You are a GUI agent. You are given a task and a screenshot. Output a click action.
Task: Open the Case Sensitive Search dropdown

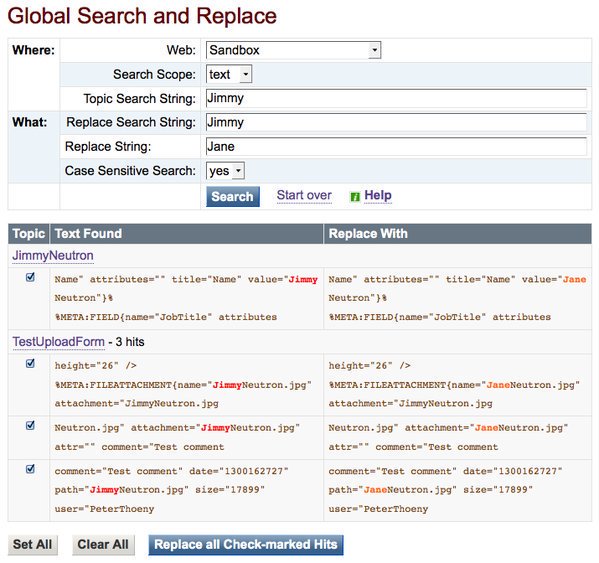225,171
